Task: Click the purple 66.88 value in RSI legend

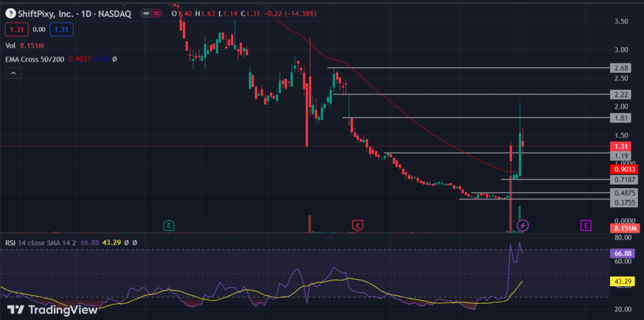Action: click(x=89, y=243)
